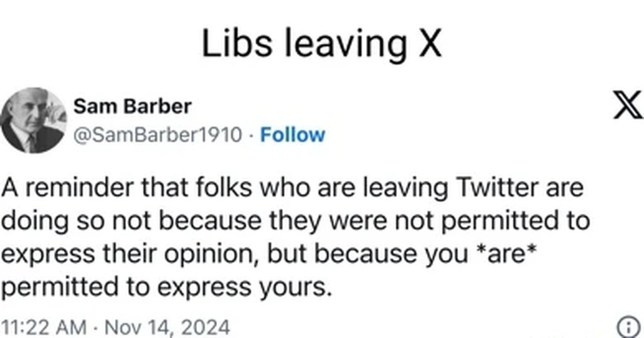
Task: Follow the Sam Barber account
Action: (x=292, y=134)
